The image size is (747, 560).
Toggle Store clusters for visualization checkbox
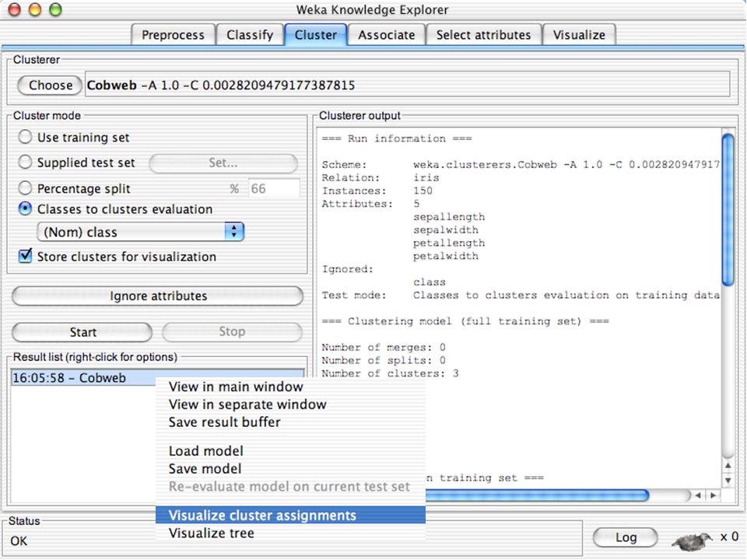click(25, 256)
